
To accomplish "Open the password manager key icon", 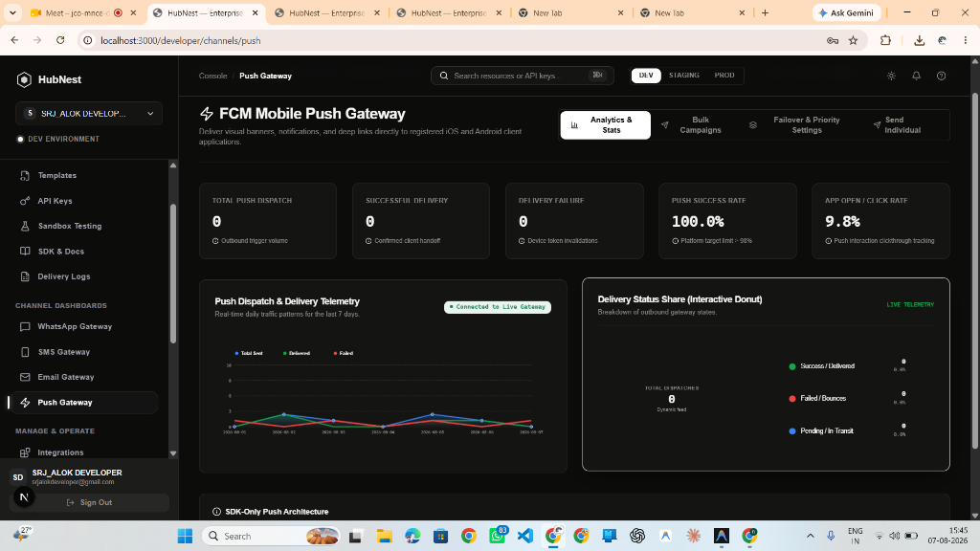I will pos(833,40).
